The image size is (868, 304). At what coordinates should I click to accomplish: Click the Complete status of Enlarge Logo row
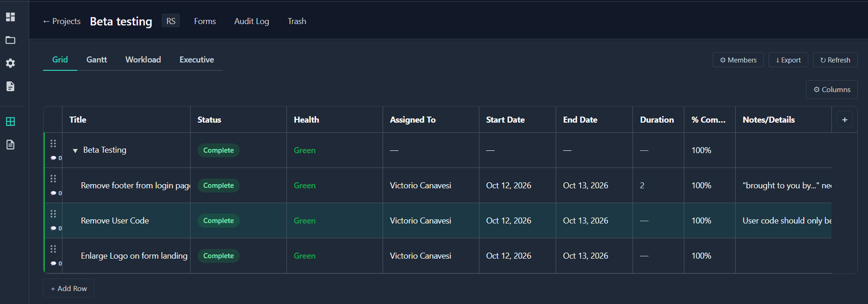pyautogui.click(x=218, y=256)
